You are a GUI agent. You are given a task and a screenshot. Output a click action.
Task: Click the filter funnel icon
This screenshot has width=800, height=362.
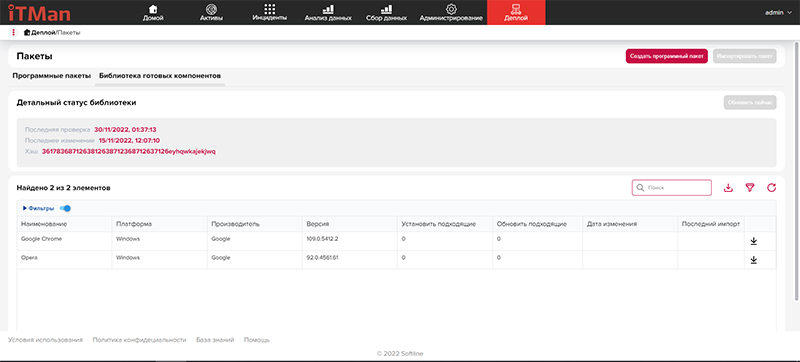pos(749,188)
